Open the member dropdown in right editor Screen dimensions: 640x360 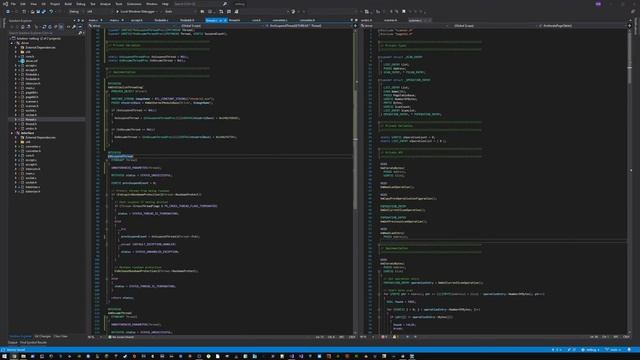(x=583, y=26)
